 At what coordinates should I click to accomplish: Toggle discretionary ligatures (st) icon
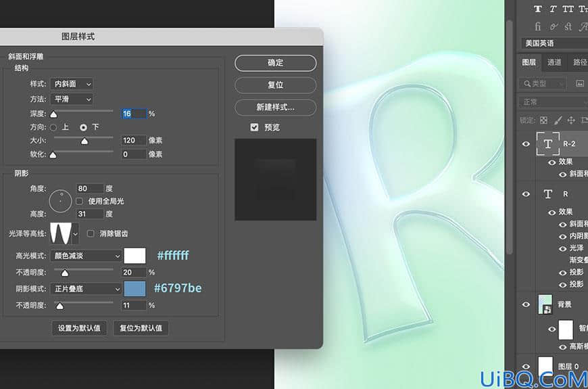(568, 26)
